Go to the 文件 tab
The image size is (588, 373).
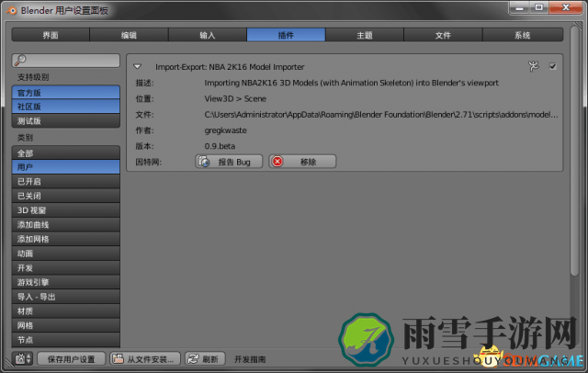click(x=443, y=35)
